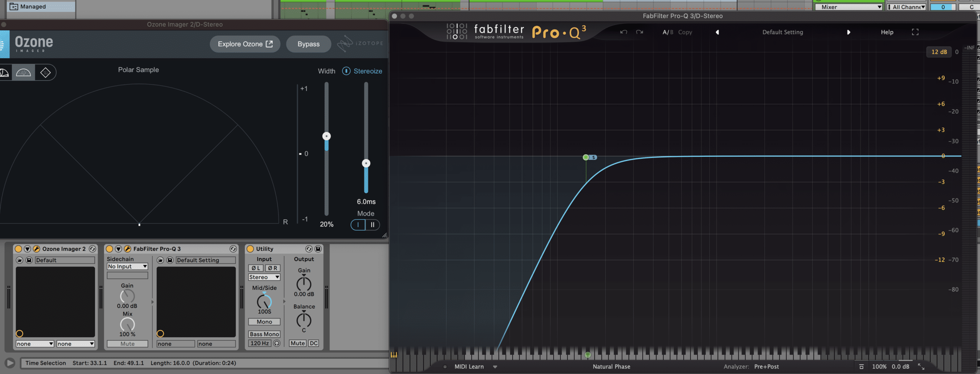Viewport: 980px width, 374px height.
Task: Unfold FabFilter Pro-Q 3 device parameters triangle
Action: click(119, 249)
